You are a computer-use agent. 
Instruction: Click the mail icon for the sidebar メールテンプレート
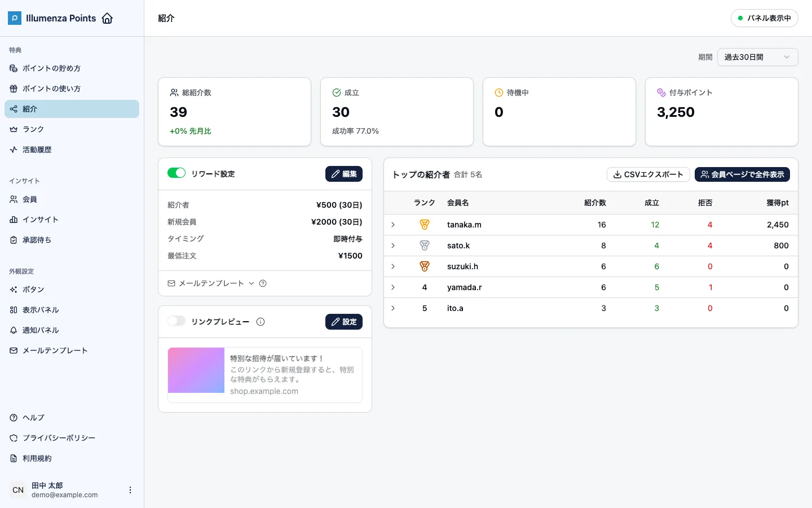[14, 351]
